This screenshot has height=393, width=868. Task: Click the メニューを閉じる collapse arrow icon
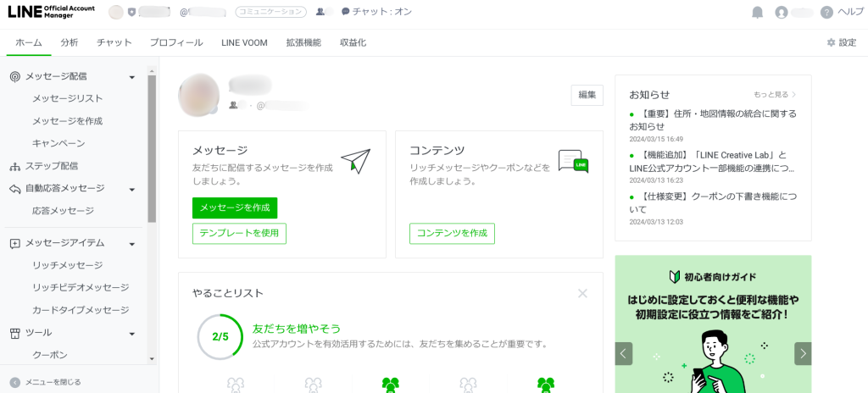click(x=15, y=382)
